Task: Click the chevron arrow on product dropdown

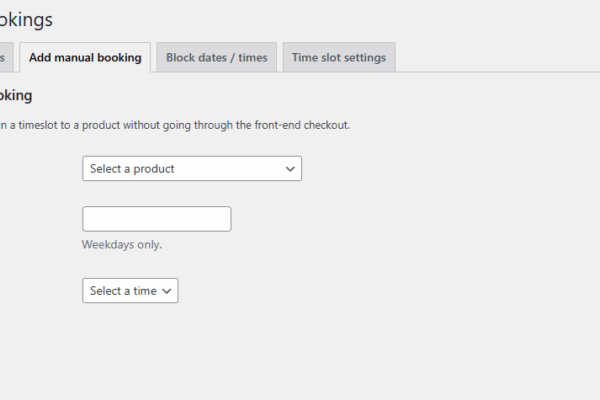Action: [290, 169]
